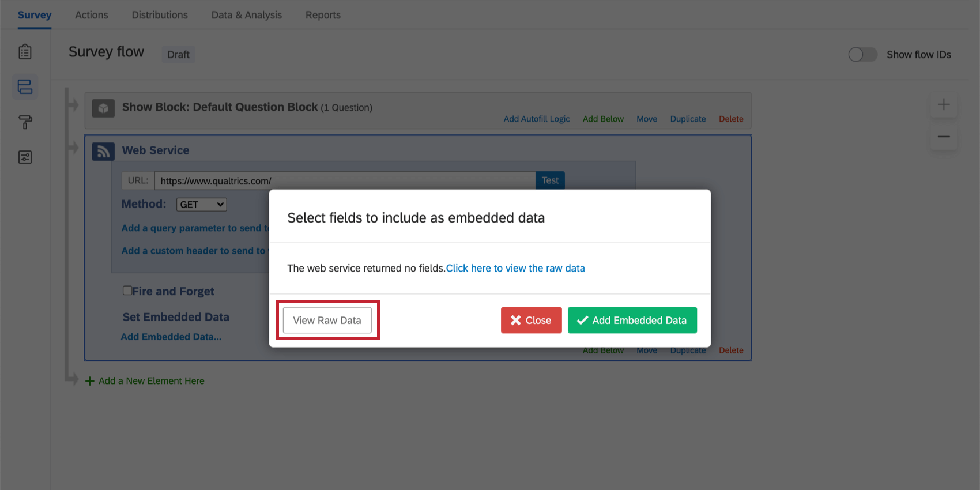This screenshot has height=490, width=980.
Task: Switch to the Data & Analysis tab
Action: tap(246, 15)
